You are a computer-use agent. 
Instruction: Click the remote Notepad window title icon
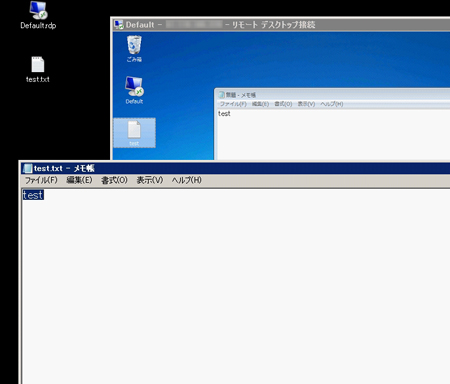pos(222,95)
